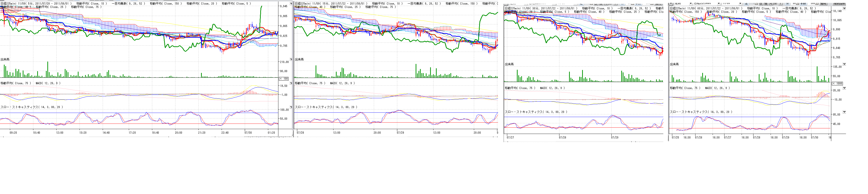Screen dimensions: 868x194
Task: Open stochastics panel menu arrow in 5-minute chart
Action: pyautogui.click(x=291, y=107)
